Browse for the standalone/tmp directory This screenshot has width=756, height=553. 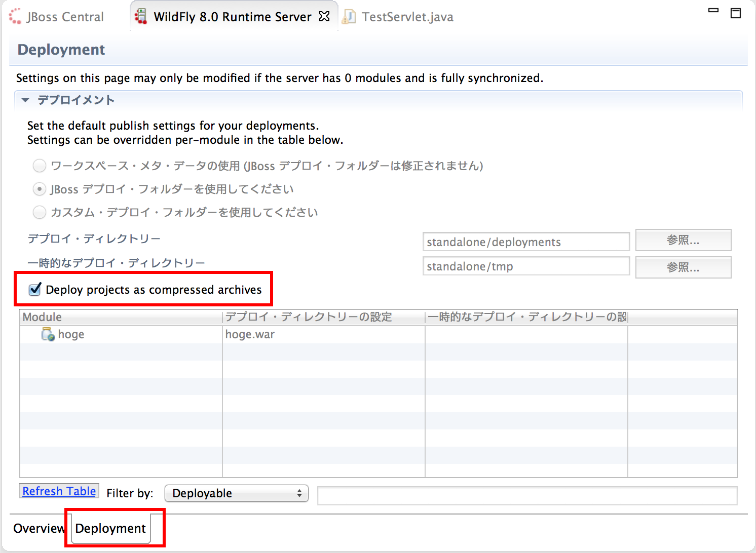click(683, 267)
